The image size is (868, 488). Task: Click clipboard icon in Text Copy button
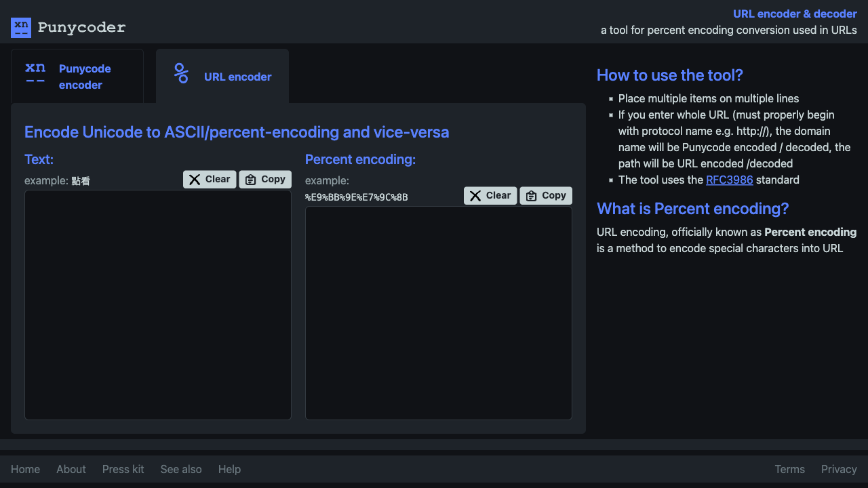pos(251,180)
